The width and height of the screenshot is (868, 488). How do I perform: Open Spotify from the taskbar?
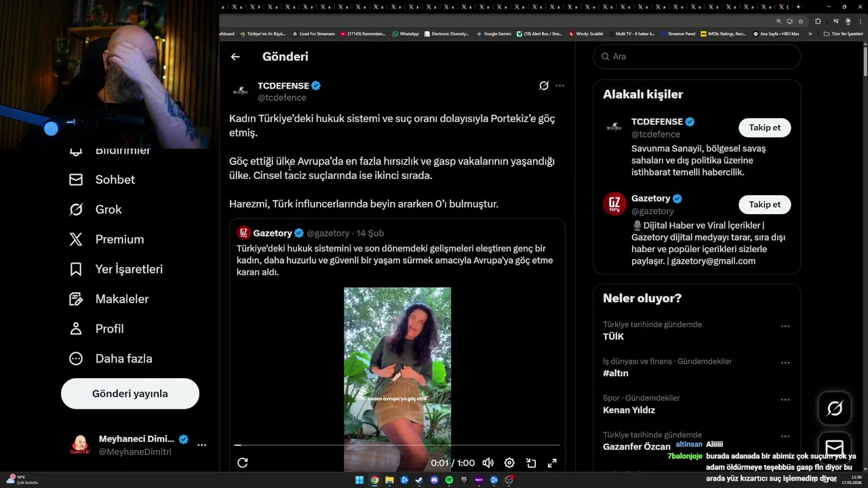449,480
